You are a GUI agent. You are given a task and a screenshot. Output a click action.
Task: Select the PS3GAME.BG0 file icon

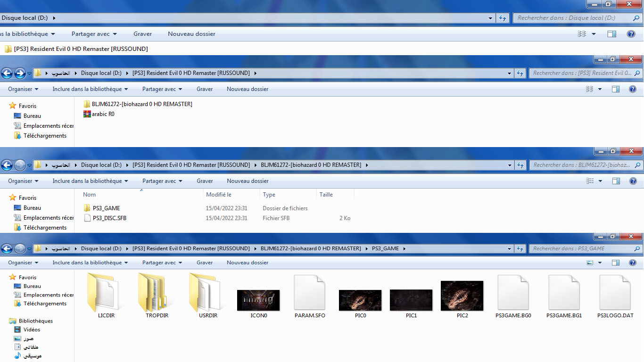pyautogui.click(x=513, y=293)
